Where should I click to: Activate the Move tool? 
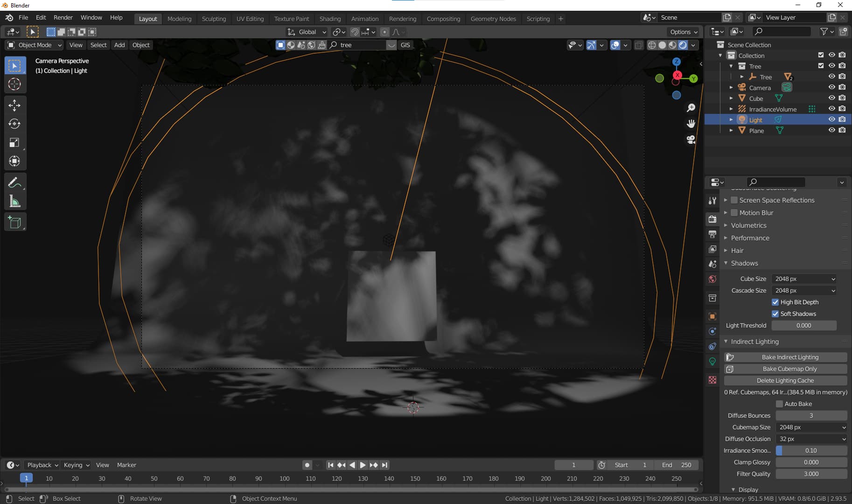(15, 105)
